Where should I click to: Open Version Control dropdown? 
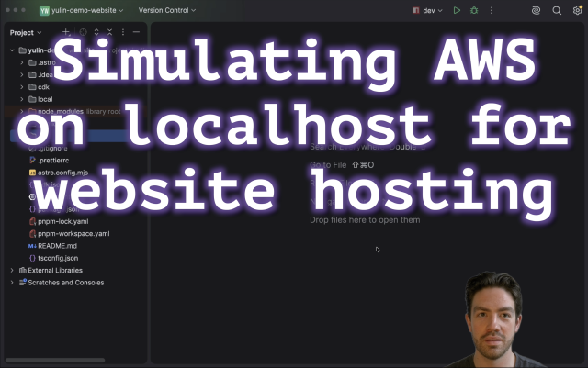(167, 10)
